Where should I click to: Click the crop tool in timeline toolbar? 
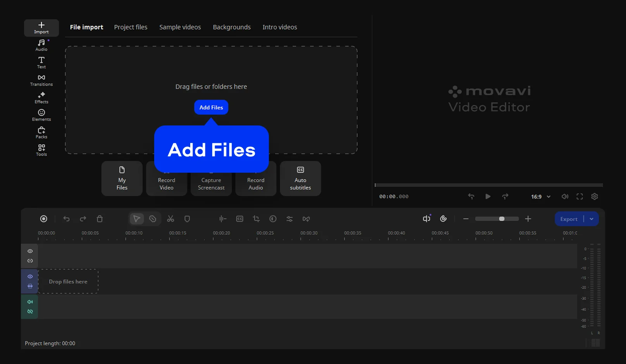[x=256, y=219]
